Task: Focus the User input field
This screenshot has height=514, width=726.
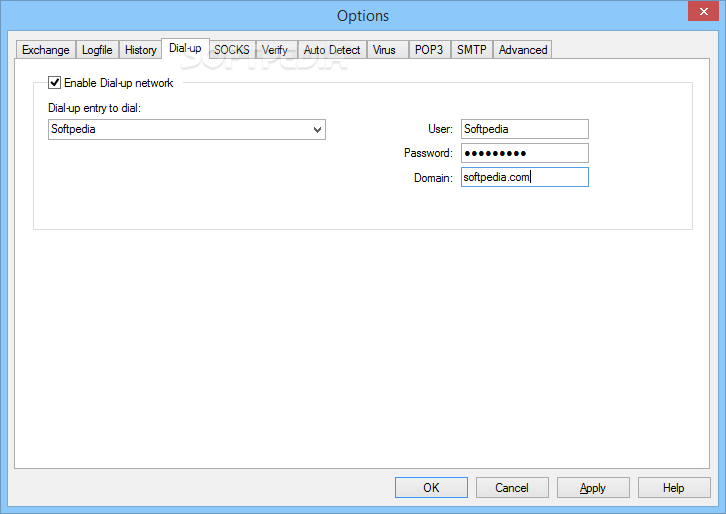Action: coord(525,129)
